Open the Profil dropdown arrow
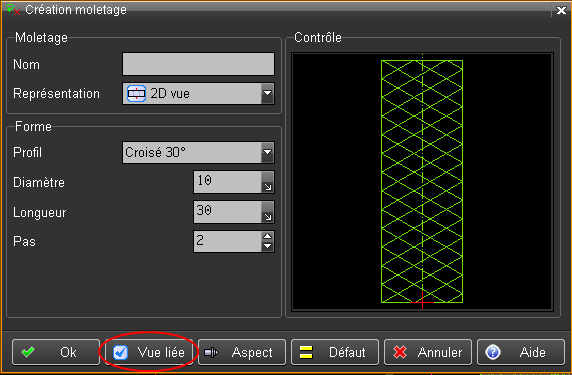This screenshot has width=572, height=375. [267, 152]
